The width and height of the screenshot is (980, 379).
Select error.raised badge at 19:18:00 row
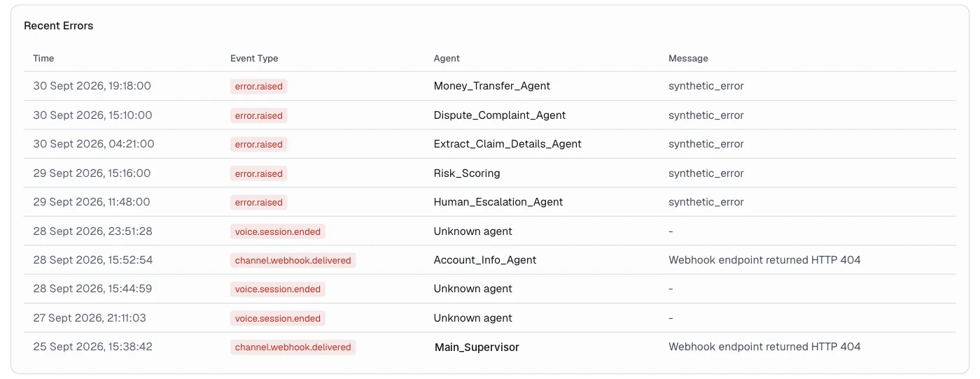pyautogui.click(x=258, y=87)
